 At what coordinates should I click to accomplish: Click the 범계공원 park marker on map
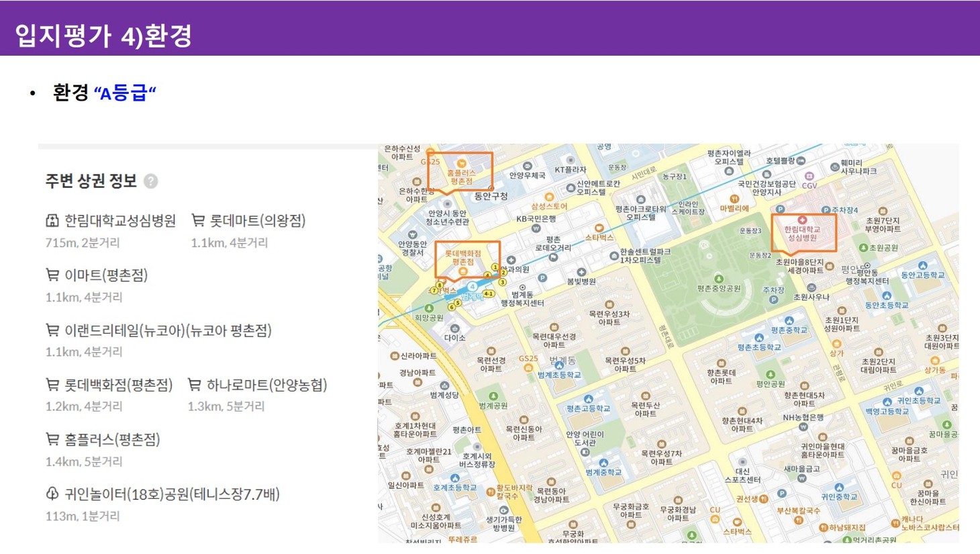(x=493, y=396)
